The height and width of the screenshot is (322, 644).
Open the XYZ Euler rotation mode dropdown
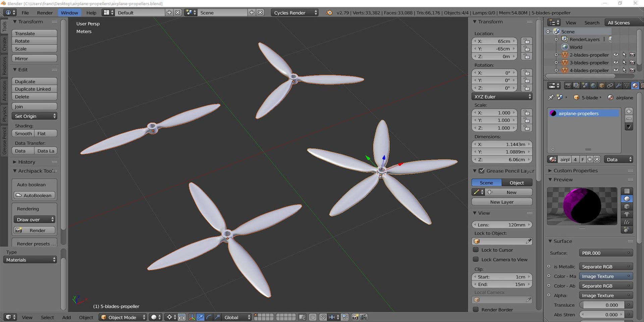pyautogui.click(x=502, y=97)
